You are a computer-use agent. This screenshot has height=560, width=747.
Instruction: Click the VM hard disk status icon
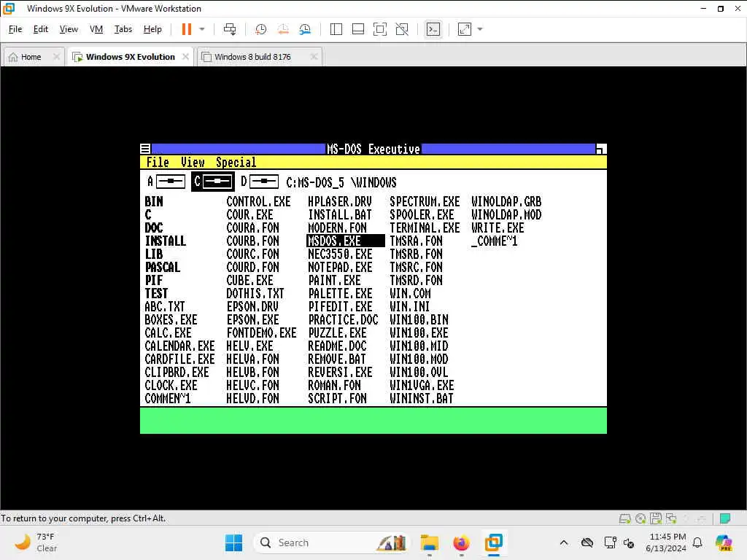(x=624, y=518)
